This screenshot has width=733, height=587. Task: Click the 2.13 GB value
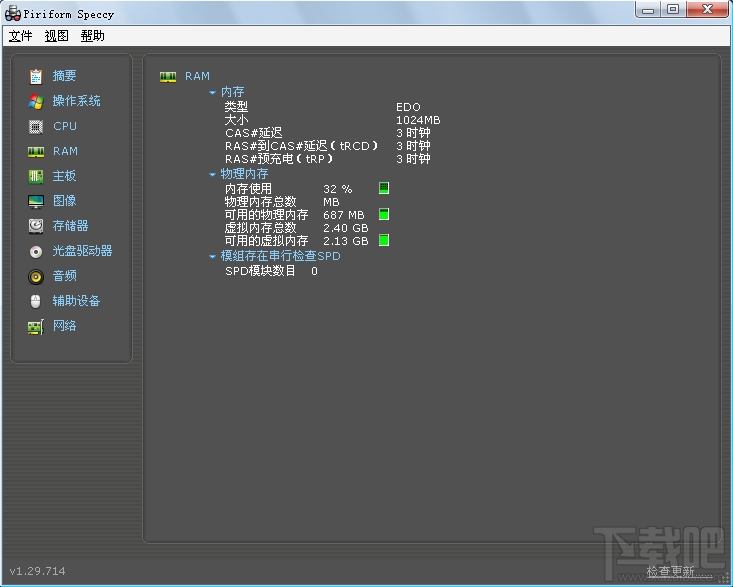(x=346, y=241)
